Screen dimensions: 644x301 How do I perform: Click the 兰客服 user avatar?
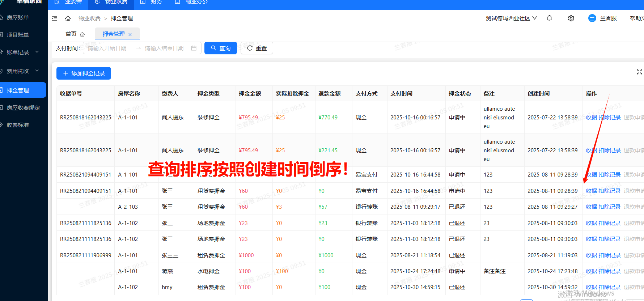pyautogui.click(x=592, y=18)
